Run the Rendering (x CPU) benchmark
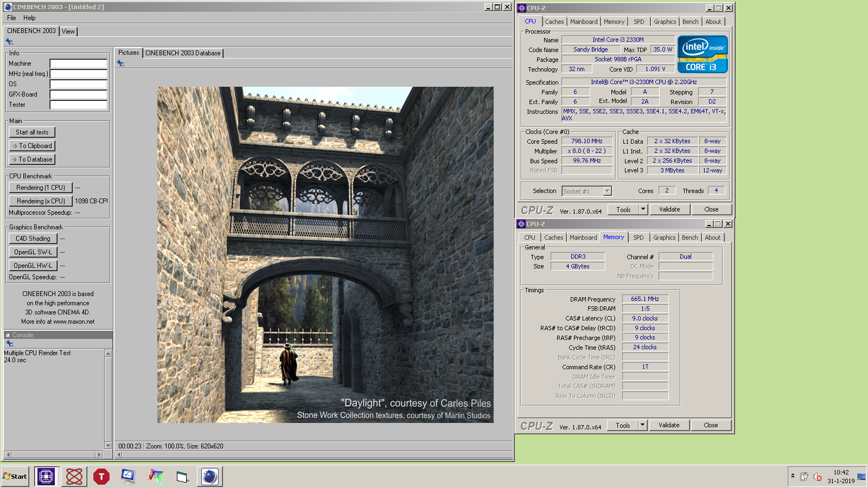Viewport: 868px width, 488px height. (x=41, y=201)
